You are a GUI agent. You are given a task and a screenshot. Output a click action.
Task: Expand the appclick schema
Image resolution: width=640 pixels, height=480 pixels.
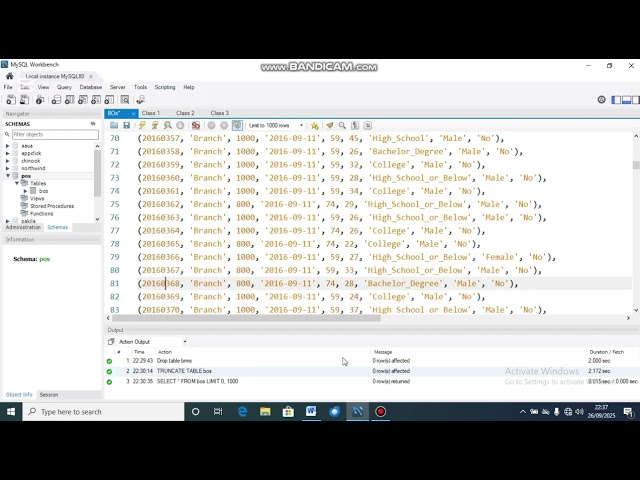7,153
